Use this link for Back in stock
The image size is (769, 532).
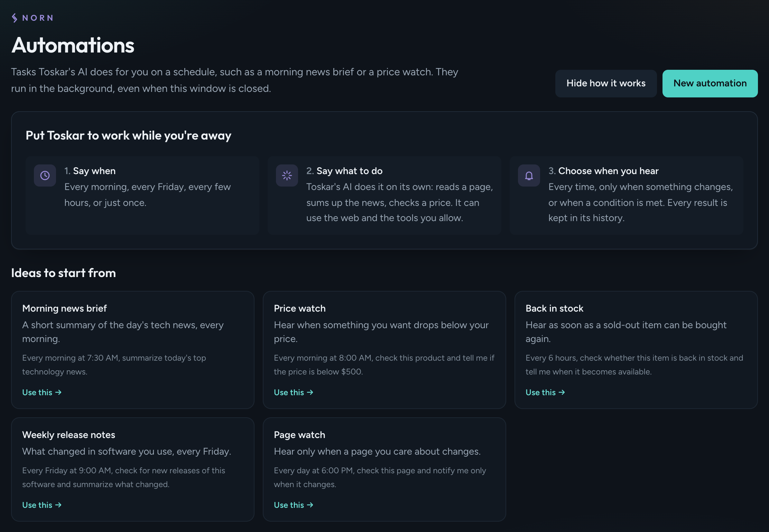(x=545, y=392)
